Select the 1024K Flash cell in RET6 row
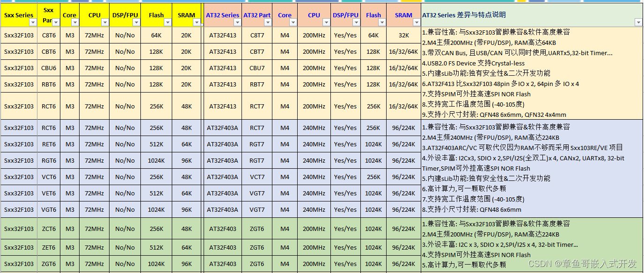Screen dimensions: 644x273 [373, 144]
